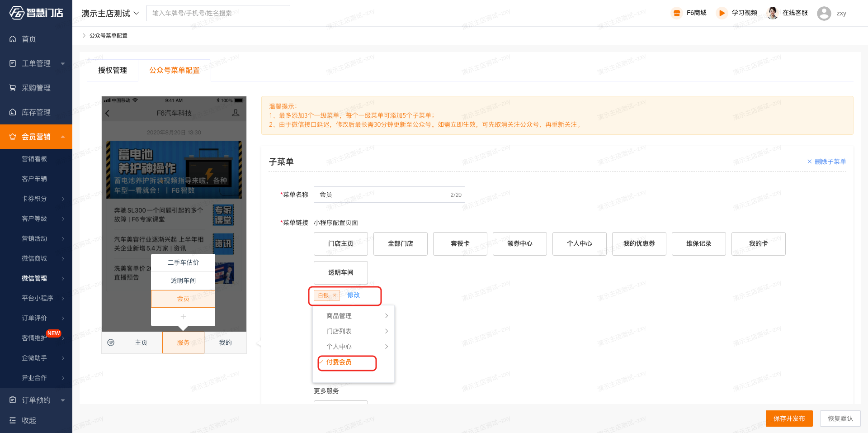Click the 修改 link
868x433 pixels.
pyautogui.click(x=353, y=295)
